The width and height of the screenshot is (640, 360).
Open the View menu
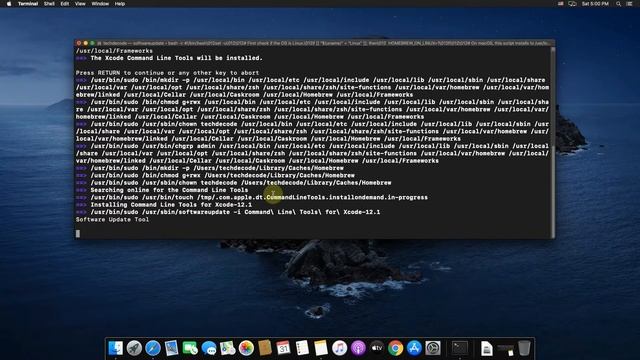pyautogui.click(x=80, y=4)
